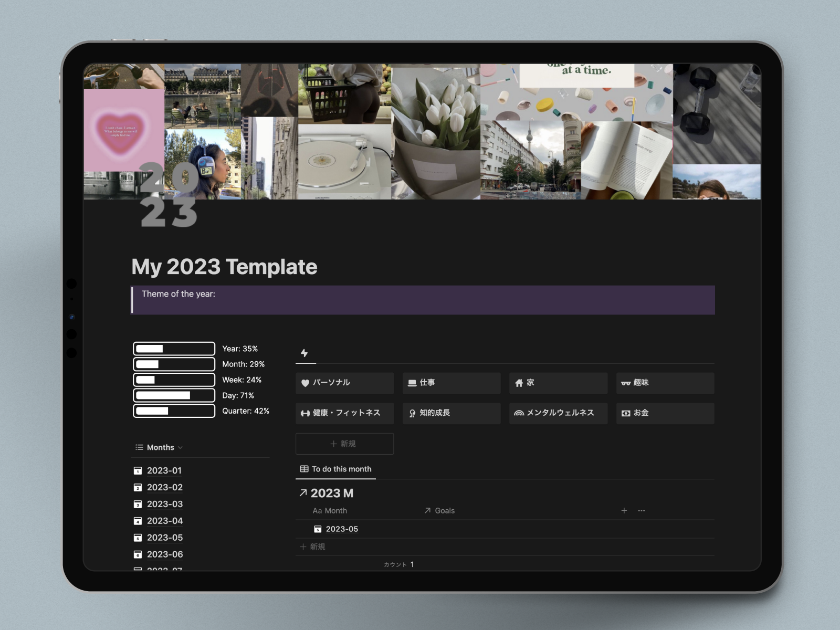Click the head icon on 知的成長 card
840x630 pixels.
click(412, 413)
